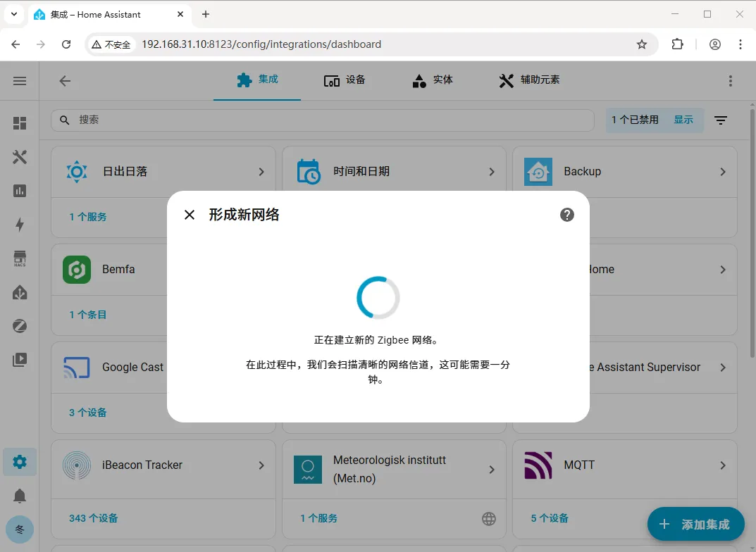Viewport: 756px width, 552px height.
Task: Switch to the 实体 tab
Action: (x=432, y=80)
